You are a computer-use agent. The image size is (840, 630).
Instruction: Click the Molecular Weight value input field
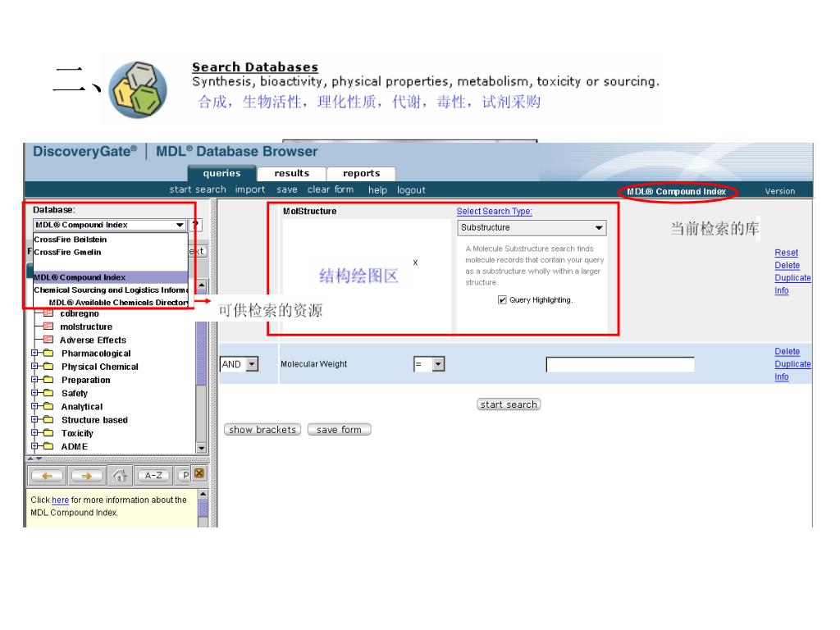(620, 364)
